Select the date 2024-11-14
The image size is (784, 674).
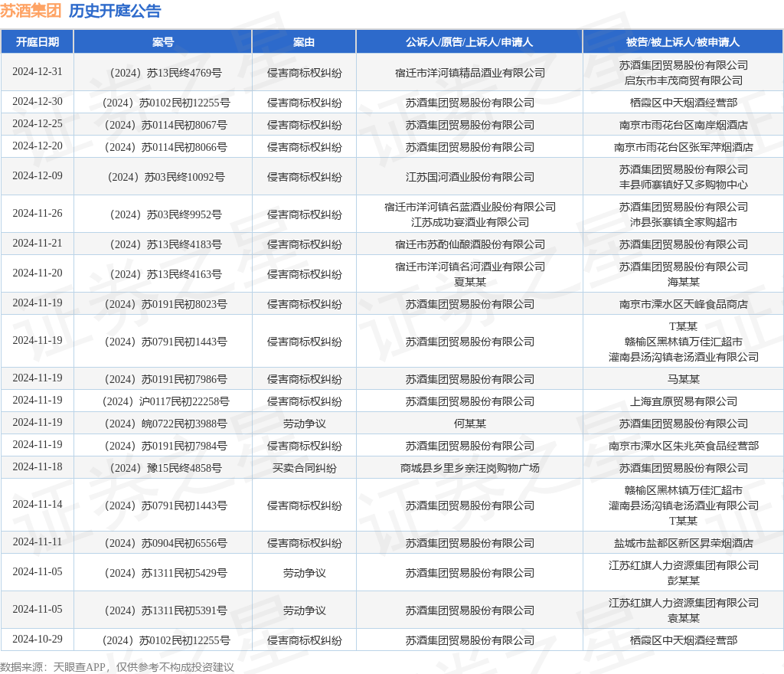click(38, 504)
